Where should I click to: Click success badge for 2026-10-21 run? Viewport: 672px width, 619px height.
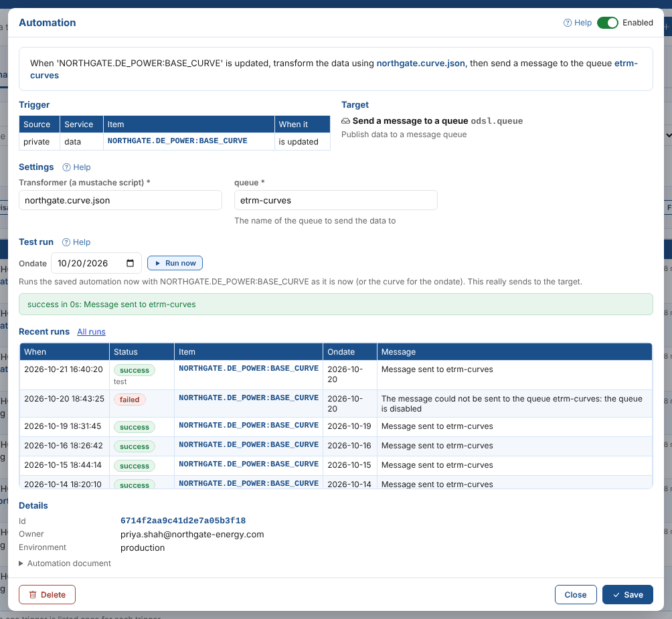tap(134, 370)
